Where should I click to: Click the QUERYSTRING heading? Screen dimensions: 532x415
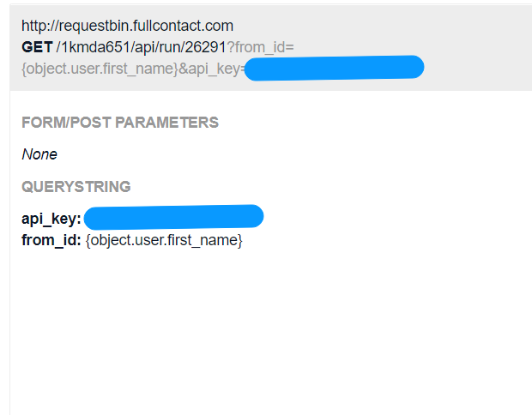click(x=76, y=187)
